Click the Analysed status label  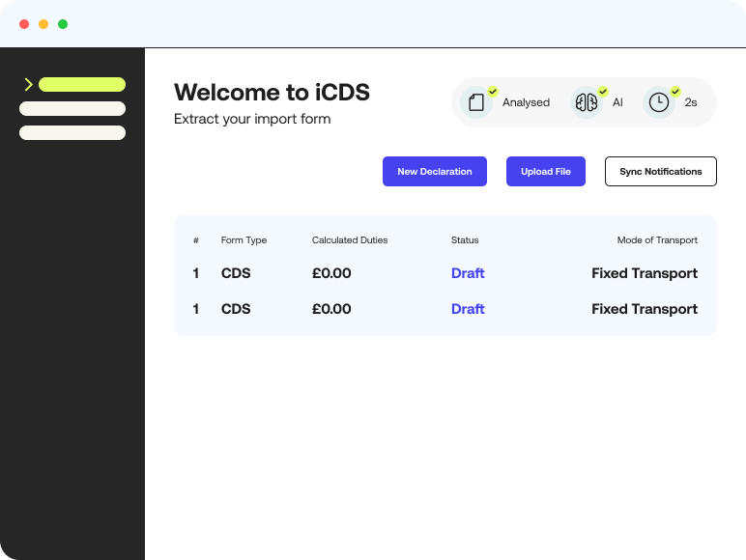(526, 102)
